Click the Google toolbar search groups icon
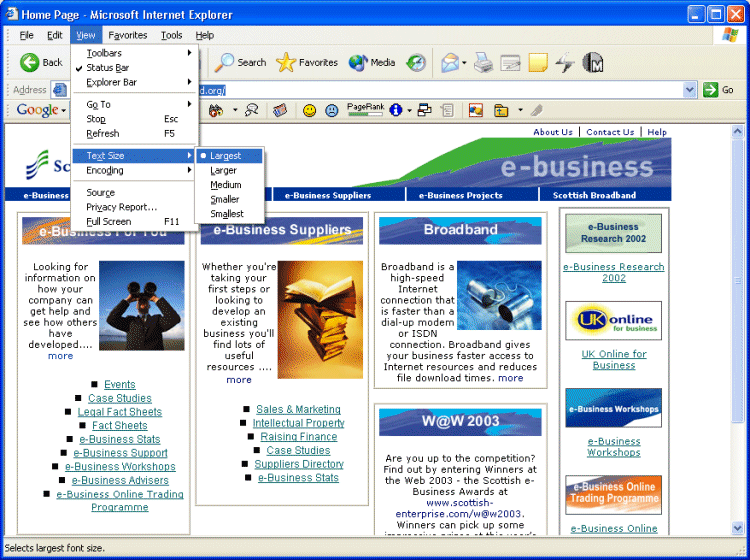750x560 pixels. 252,110
